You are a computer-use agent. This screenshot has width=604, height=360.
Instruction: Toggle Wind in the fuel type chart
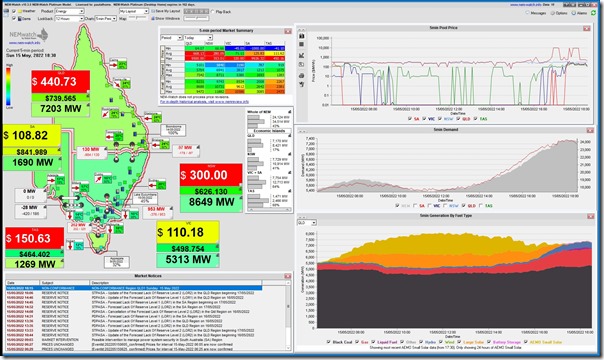coord(440,342)
